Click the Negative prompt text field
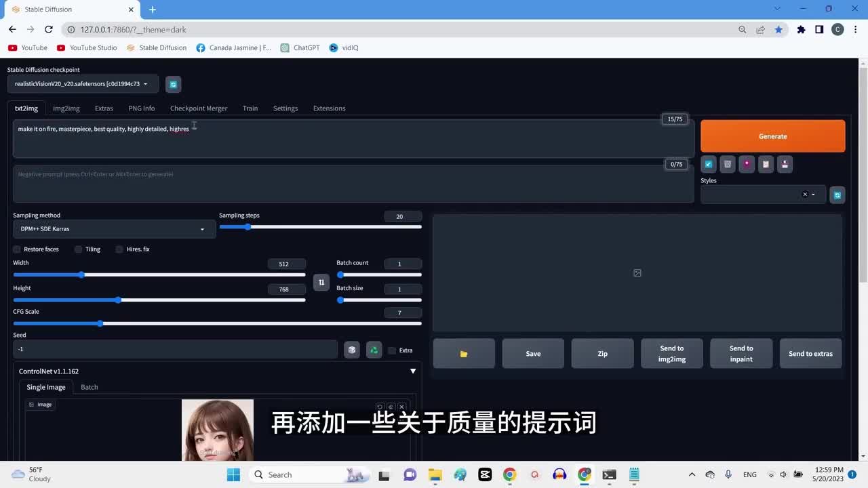 coord(353,183)
